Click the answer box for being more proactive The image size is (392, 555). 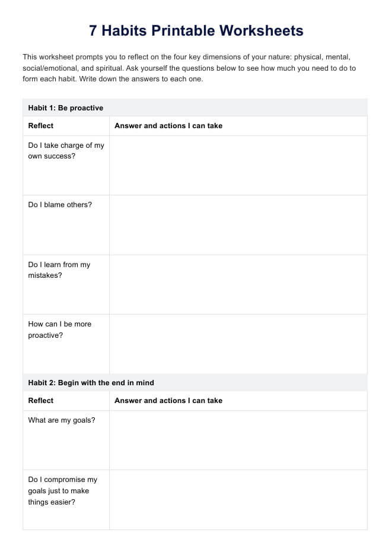point(238,344)
